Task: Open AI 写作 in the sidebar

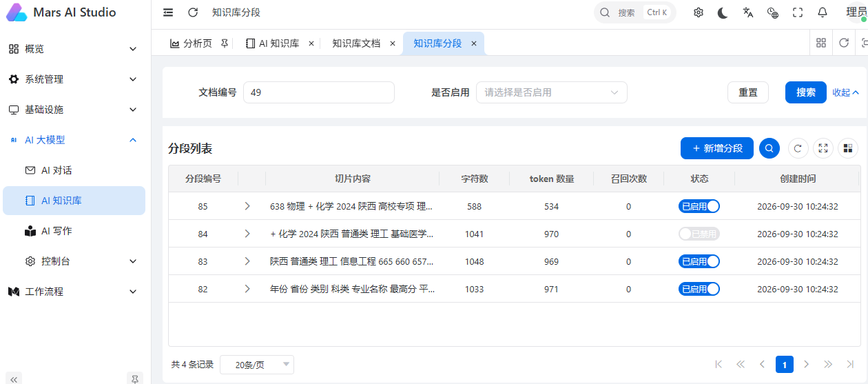Action: click(73, 231)
